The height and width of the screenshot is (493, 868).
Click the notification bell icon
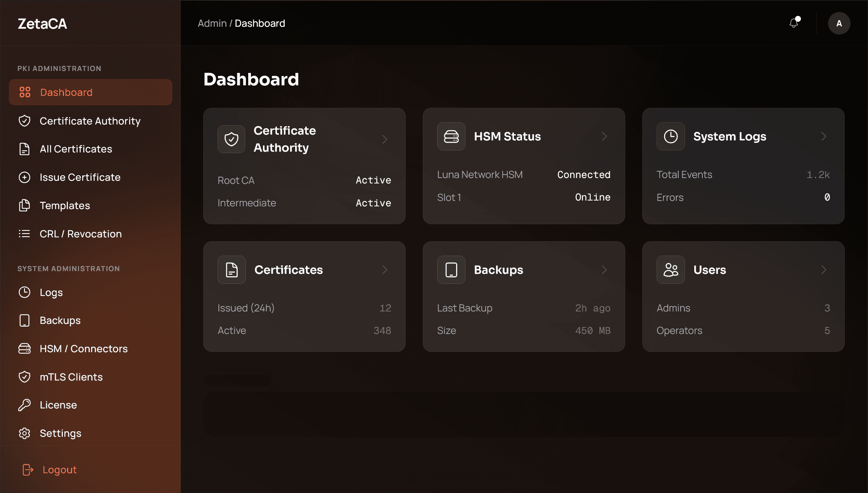[794, 23]
